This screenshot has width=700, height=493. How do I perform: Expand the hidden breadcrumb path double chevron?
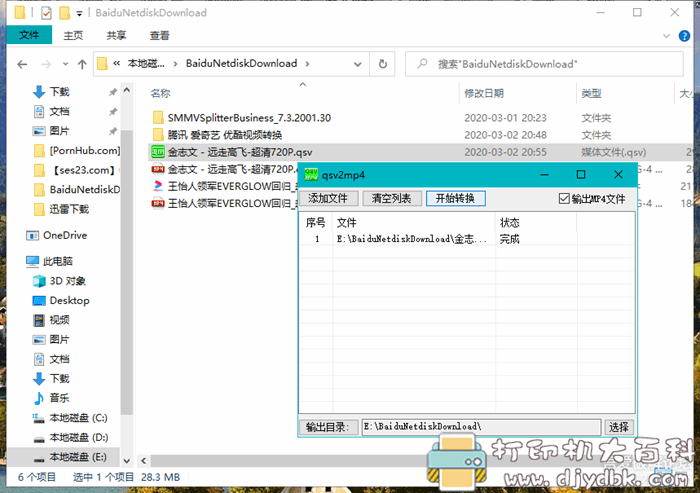(x=117, y=63)
